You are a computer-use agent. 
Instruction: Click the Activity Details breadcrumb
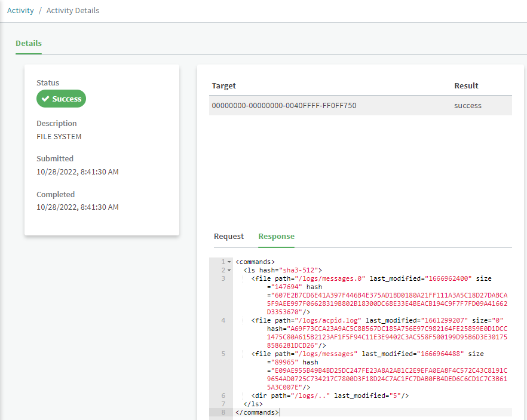click(x=73, y=11)
